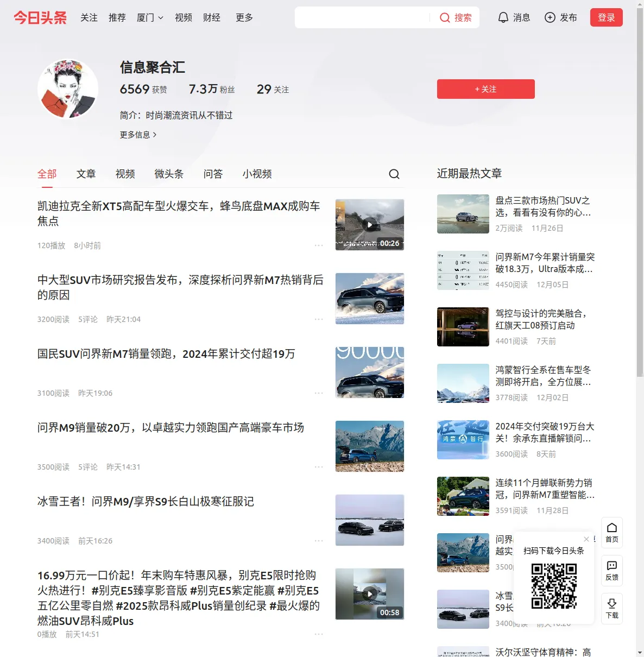Open more options for 冰雪王者 post
644x657 pixels.
(x=319, y=541)
